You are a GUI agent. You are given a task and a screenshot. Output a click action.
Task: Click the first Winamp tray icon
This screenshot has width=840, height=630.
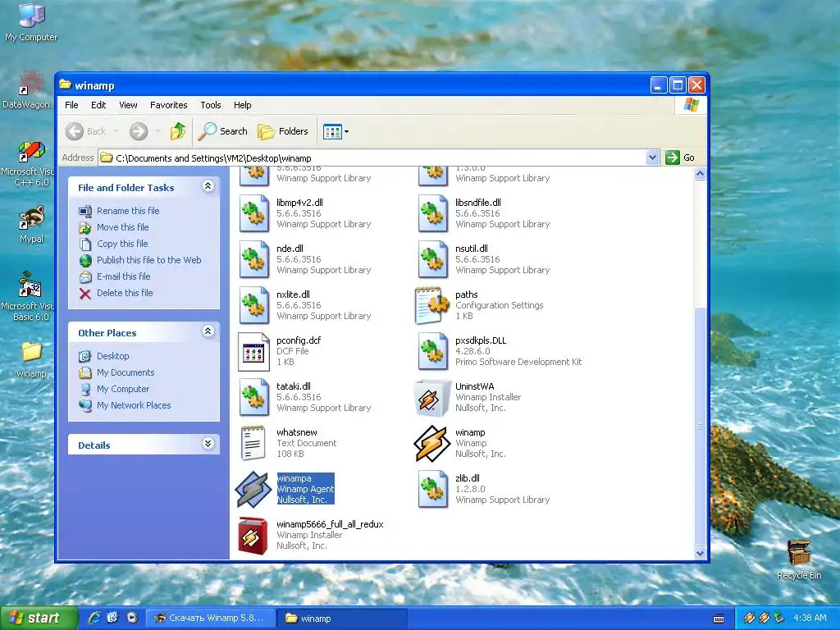pyautogui.click(x=750, y=618)
